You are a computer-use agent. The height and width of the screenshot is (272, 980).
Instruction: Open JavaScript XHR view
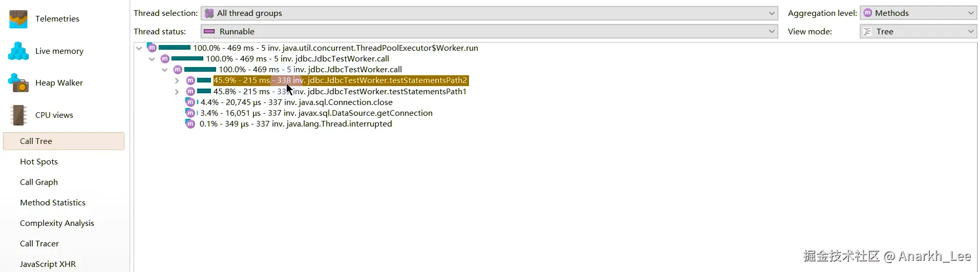[x=48, y=264]
